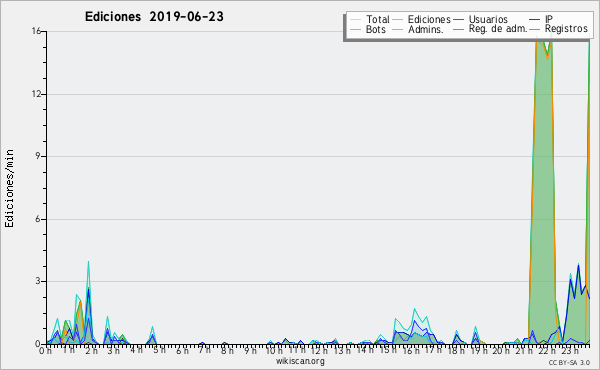Click the y-axis value 12
This screenshot has height=370, width=600.
(36, 94)
